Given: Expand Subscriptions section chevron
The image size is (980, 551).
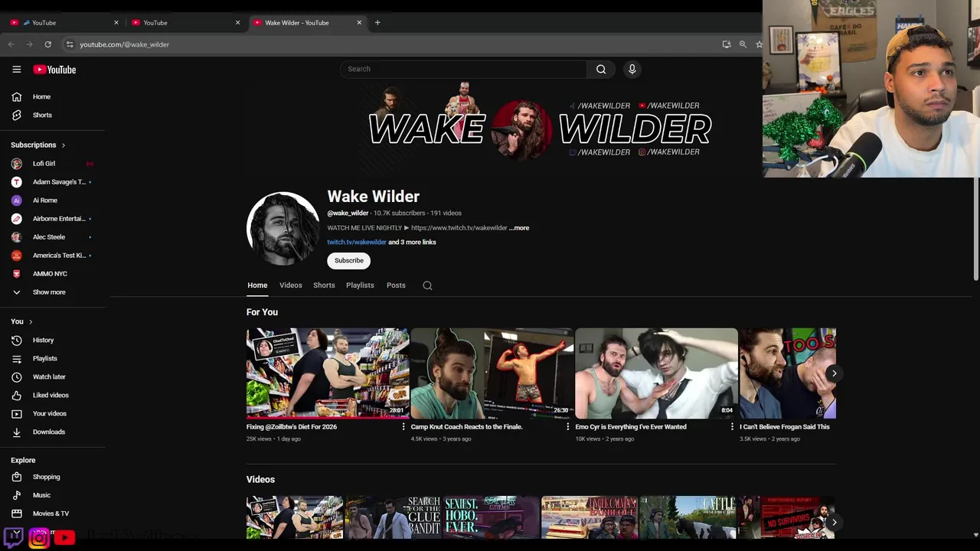Looking at the screenshot, I should (64, 145).
